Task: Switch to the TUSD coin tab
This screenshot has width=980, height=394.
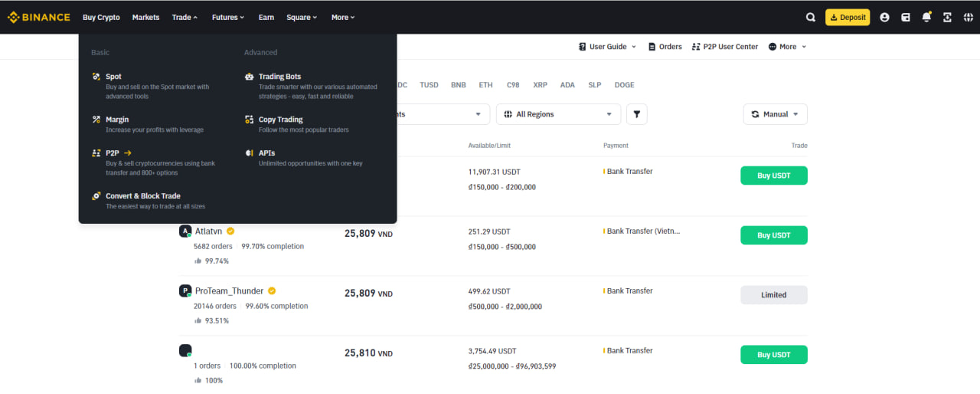Action: (430, 85)
